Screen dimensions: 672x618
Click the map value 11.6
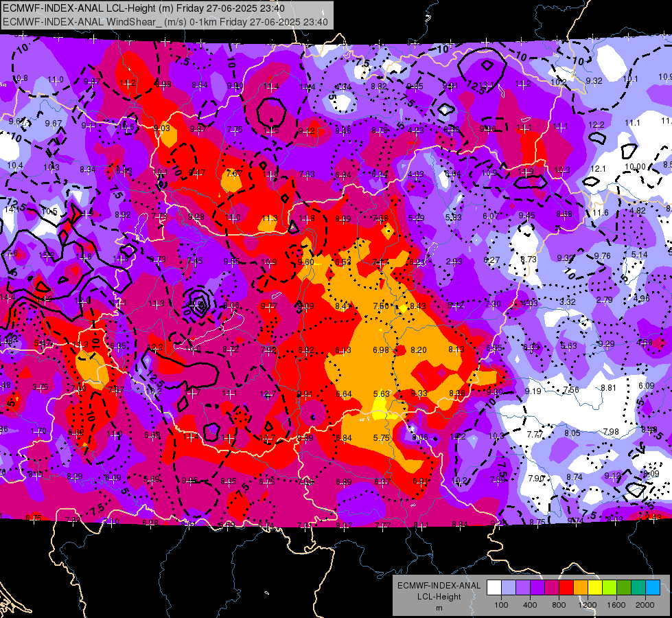pyautogui.click(x=601, y=213)
